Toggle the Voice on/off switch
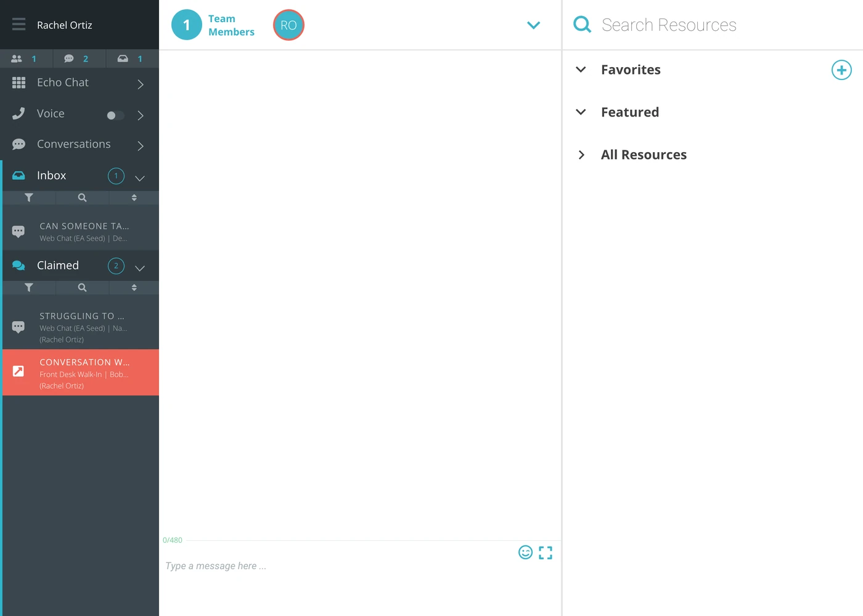This screenshot has width=863, height=616. [115, 115]
